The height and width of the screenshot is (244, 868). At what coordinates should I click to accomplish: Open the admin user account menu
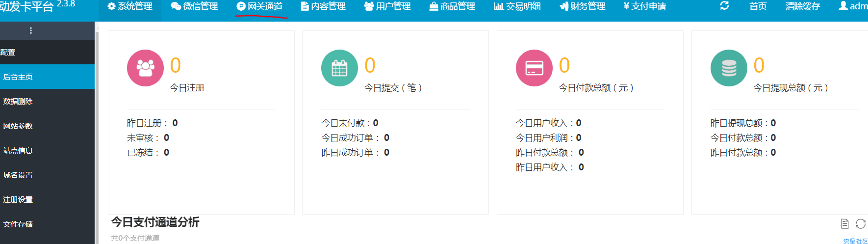(853, 6)
